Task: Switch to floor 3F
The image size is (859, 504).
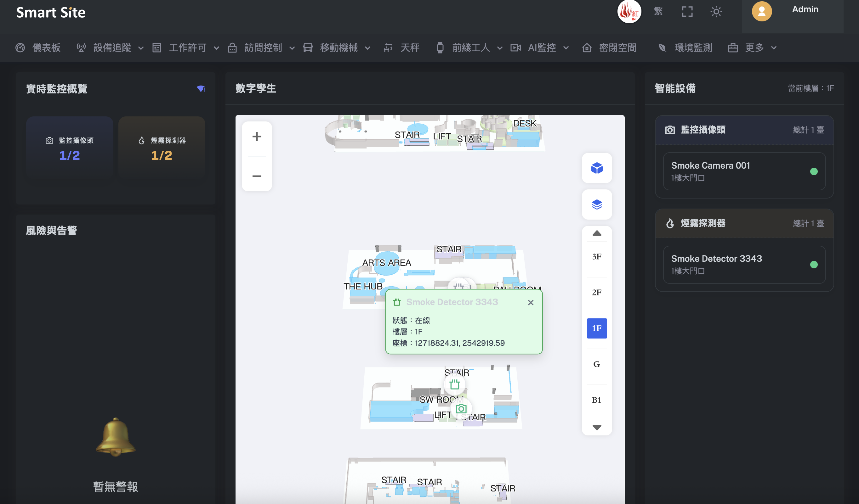Action: [596, 257]
